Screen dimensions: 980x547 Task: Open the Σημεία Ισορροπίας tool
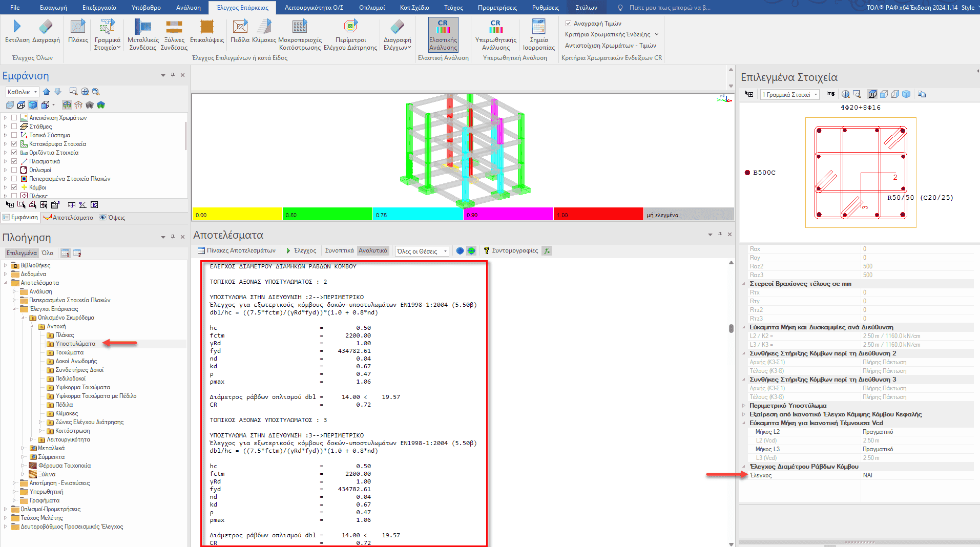[538, 27]
